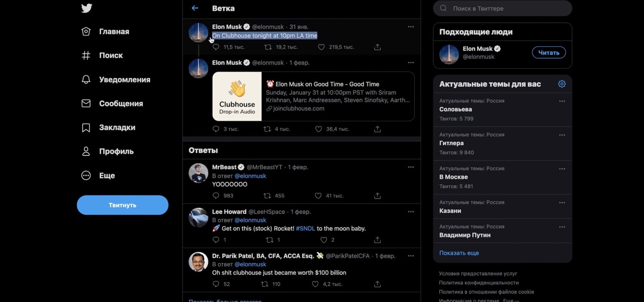Image resolution: width=644 pixels, height=302 pixels.
Task: Retweet the Clubhouse tonight tweet
Action: click(268, 47)
